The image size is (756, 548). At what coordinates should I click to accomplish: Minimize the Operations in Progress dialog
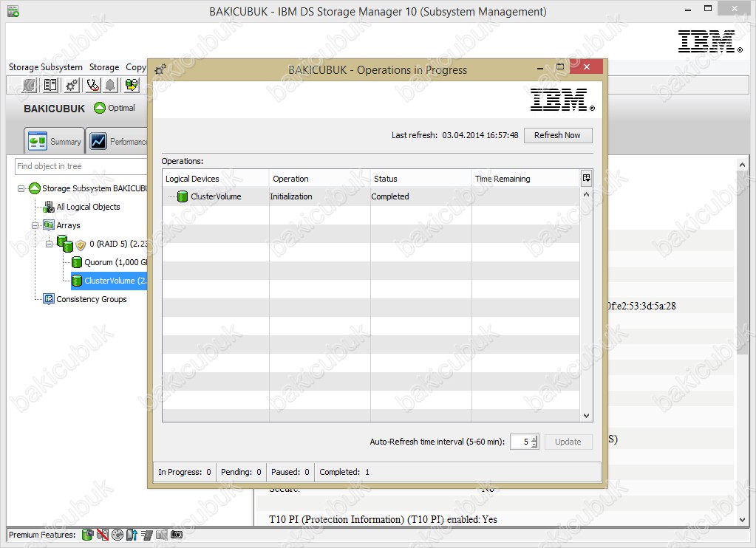click(x=540, y=68)
